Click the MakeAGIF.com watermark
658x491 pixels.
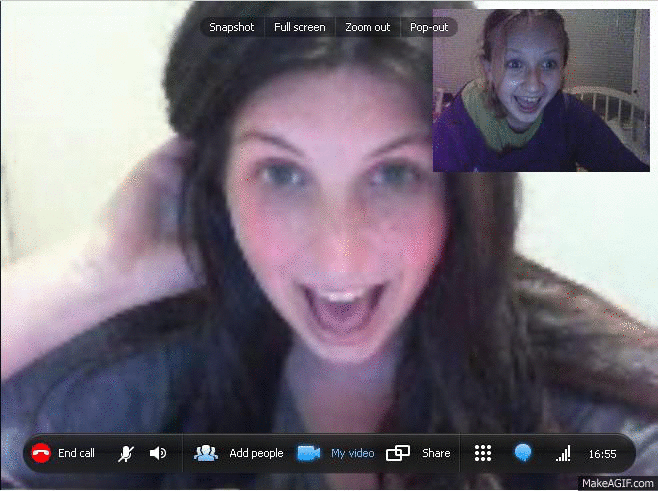click(617, 482)
